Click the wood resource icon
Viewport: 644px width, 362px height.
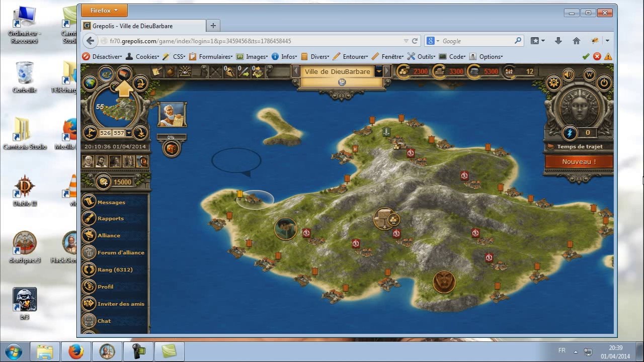(x=404, y=71)
